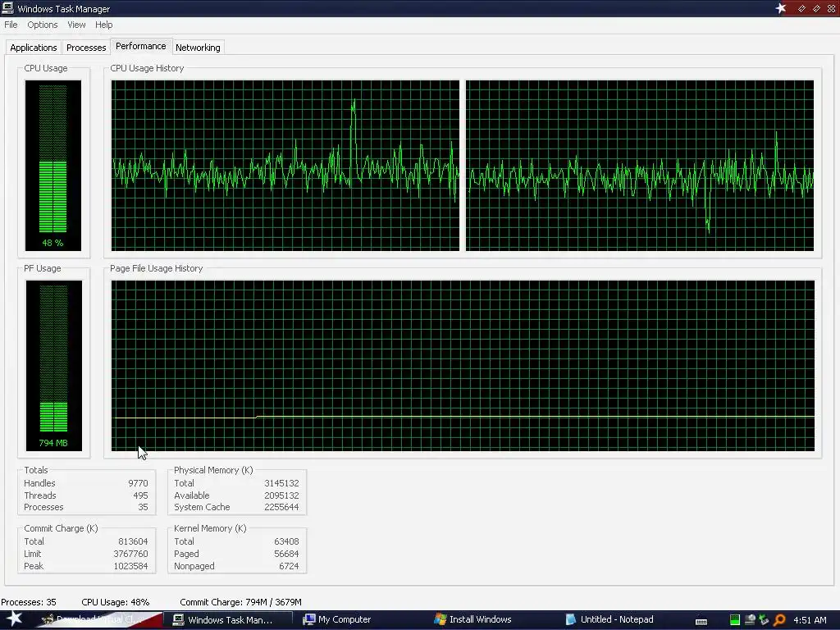The width and height of the screenshot is (840, 630).
Task: Switch to the Processes tab
Action: click(85, 48)
